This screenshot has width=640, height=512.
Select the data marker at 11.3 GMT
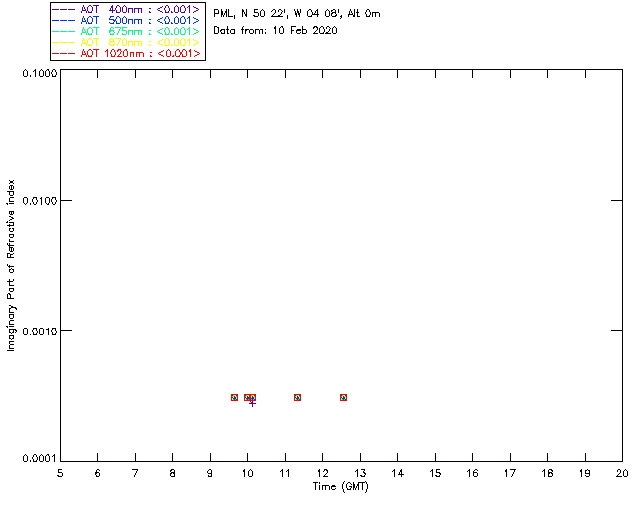[x=298, y=397]
